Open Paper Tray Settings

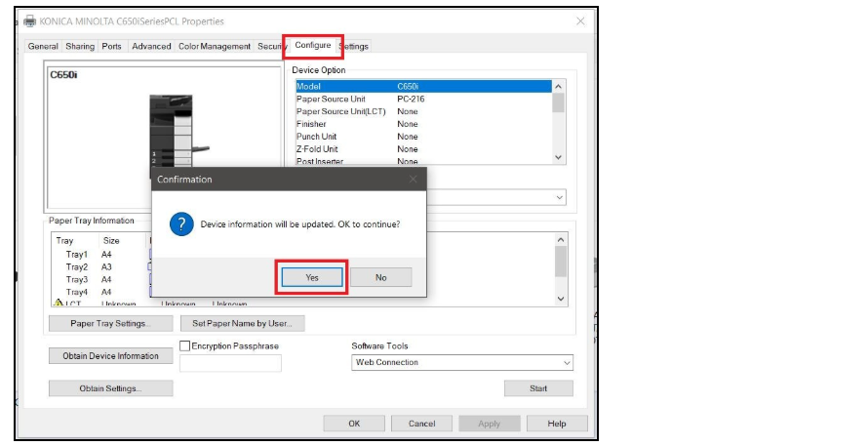[x=111, y=324]
